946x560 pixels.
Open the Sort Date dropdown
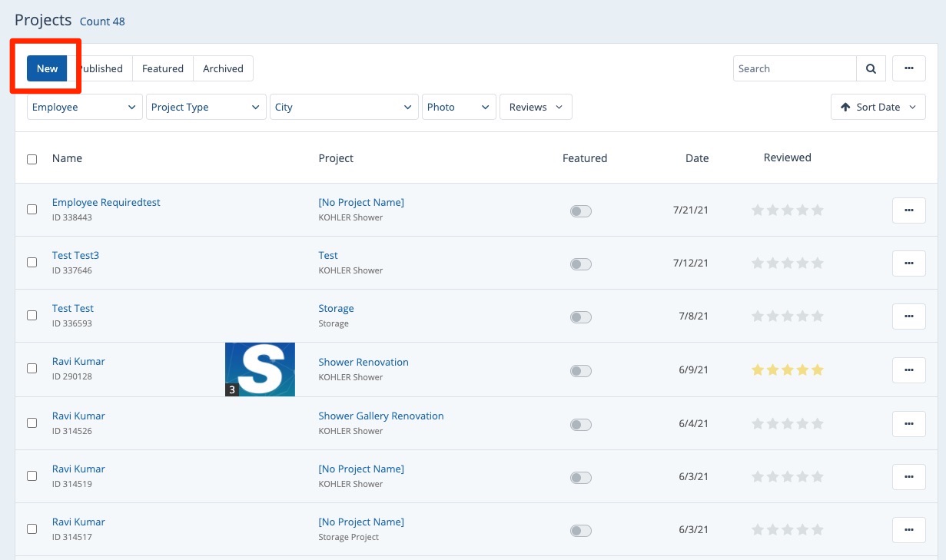coord(878,108)
